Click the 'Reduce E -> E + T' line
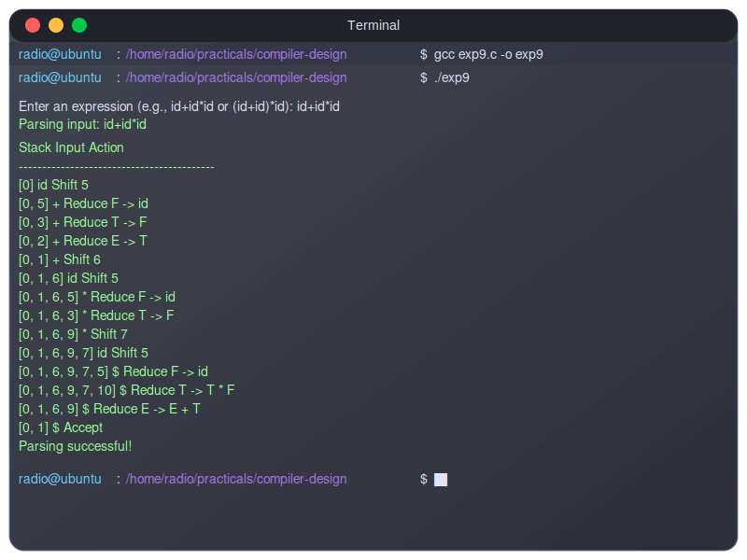Viewport: 747px width, 560px height. (x=109, y=409)
